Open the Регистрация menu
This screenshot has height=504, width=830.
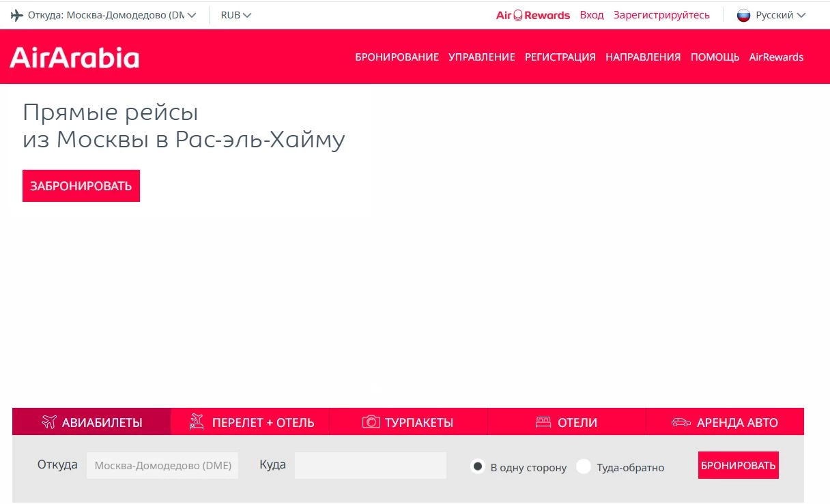click(x=560, y=57)
